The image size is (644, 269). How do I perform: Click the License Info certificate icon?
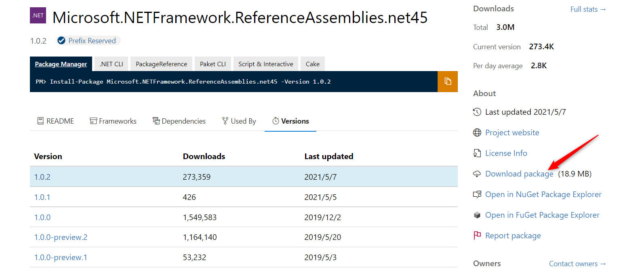(477, 153)
